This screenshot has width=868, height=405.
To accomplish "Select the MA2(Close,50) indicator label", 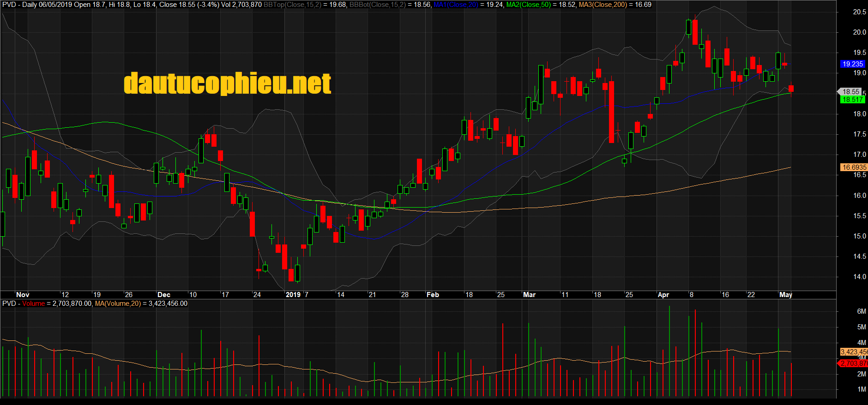I will tap(529, 5).
